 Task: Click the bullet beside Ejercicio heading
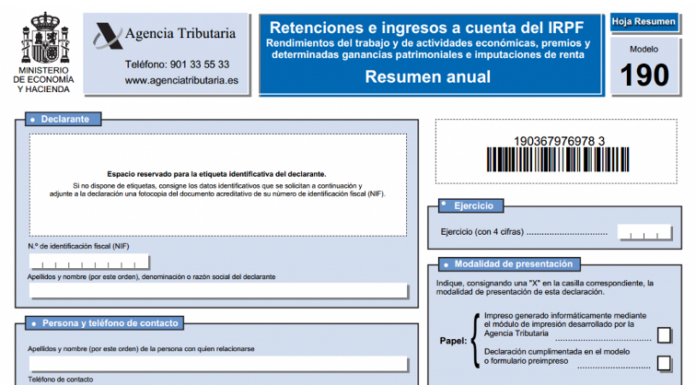pos(444,204)
